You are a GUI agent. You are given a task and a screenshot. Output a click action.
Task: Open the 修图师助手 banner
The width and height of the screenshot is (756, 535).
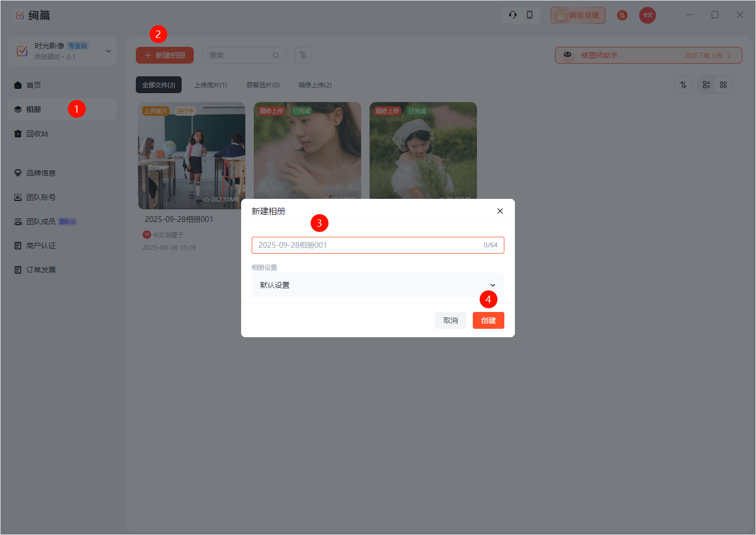pyautogui.click(x=648, y=55)
